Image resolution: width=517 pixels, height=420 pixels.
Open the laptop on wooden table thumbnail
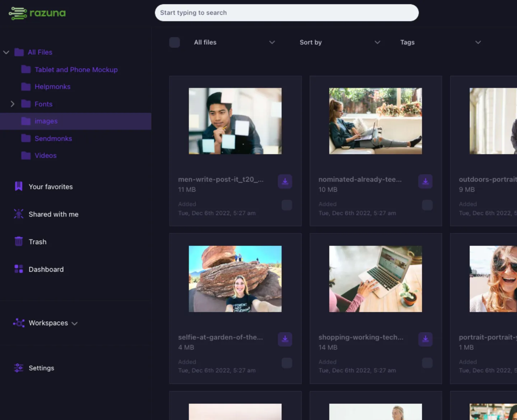[x=376, y=279]
